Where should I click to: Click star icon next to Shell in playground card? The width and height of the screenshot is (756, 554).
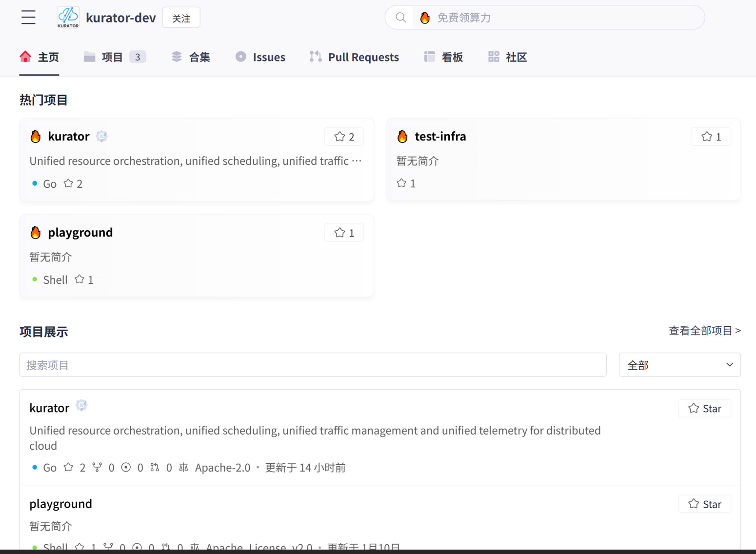(80, 279)
